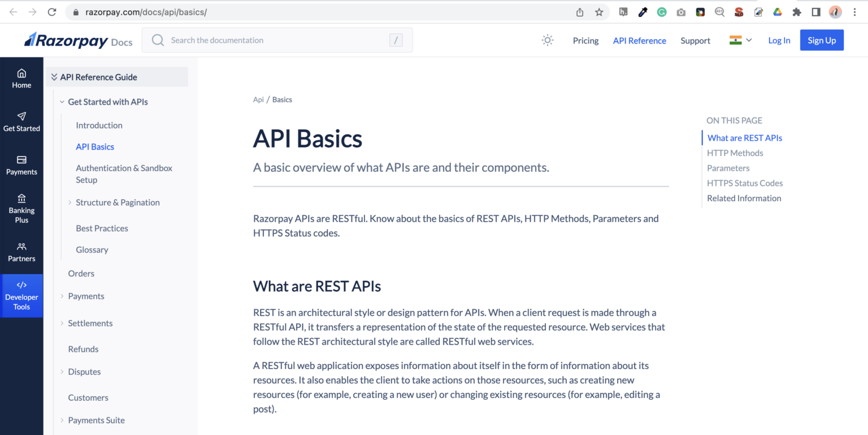Open the Google Drive extension icon
868x435 pixels.
[x=778, y=11]
